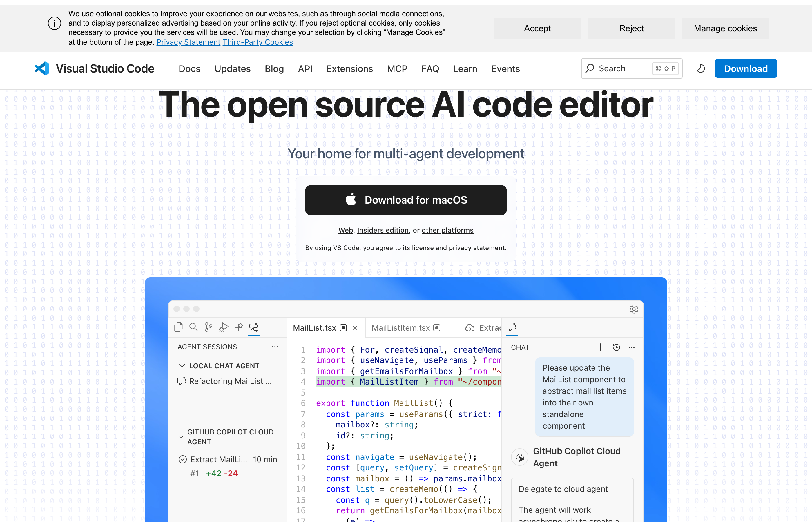
Task: Open the Insiders edition link
Action: pyautogui.click(x=383, y=230)
